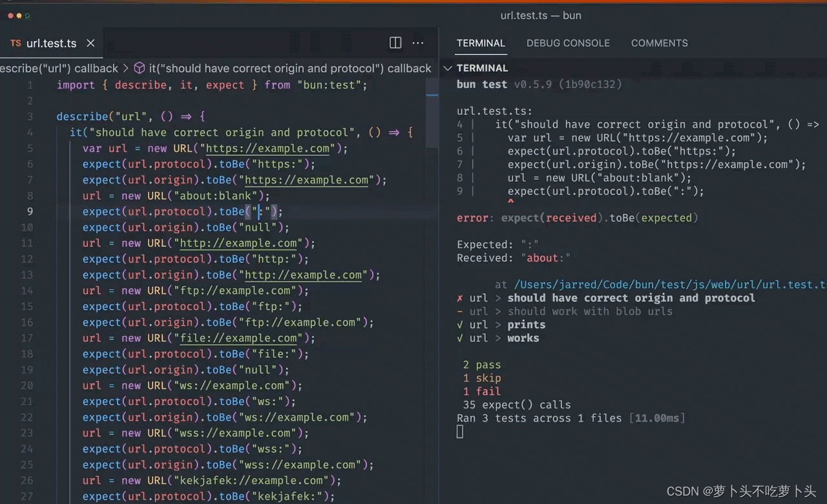Follow the https://example.com link on line 5
The height and width of the screenshot is (504, 827).
(268, 149)
